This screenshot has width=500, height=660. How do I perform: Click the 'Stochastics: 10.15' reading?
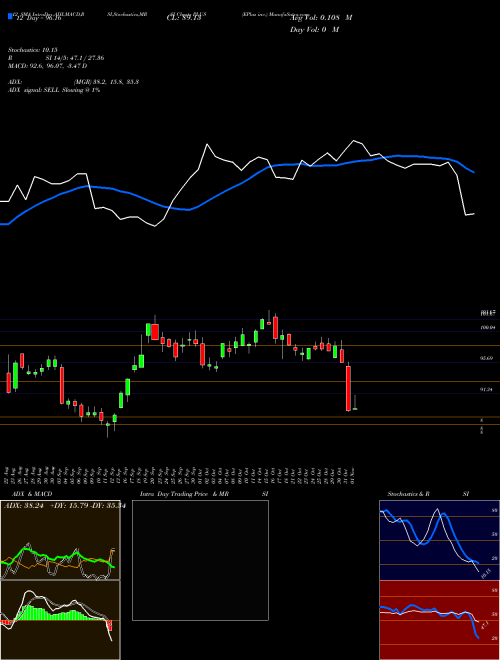(32, 50)
